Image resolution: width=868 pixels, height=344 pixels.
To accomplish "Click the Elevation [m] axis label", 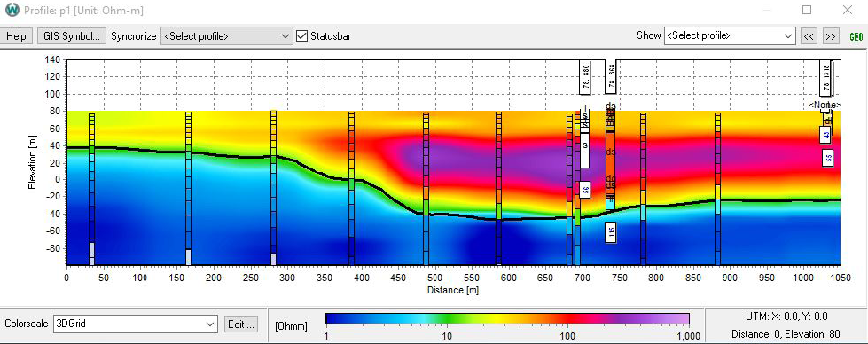I will (33, 161).
